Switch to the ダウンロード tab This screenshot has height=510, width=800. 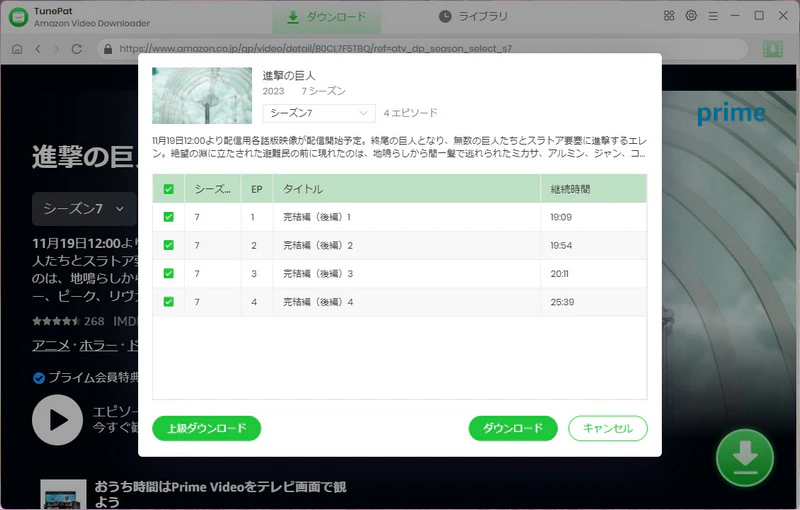pos(327,17)
